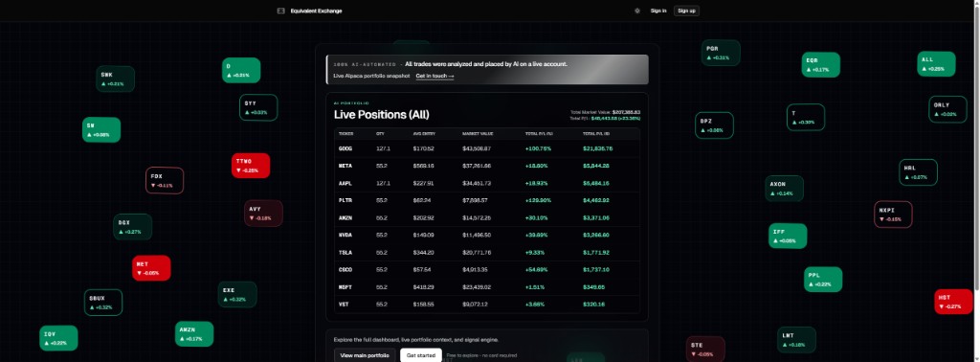Click the Equivalent Exchange brand name
This screenshot has width=980, height=362.
[x=316, y=11]
